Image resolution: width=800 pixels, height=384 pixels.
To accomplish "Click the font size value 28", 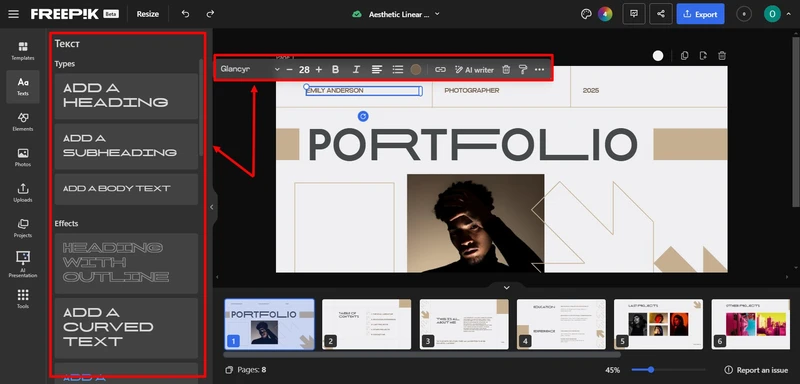I will (x=304, y=69).
